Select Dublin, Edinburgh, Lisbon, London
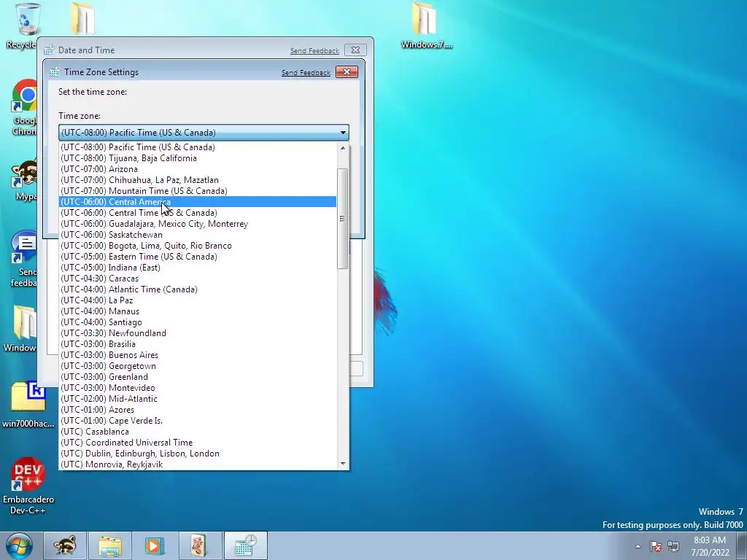This screenshot has height=560, width=747. (198, 454)
